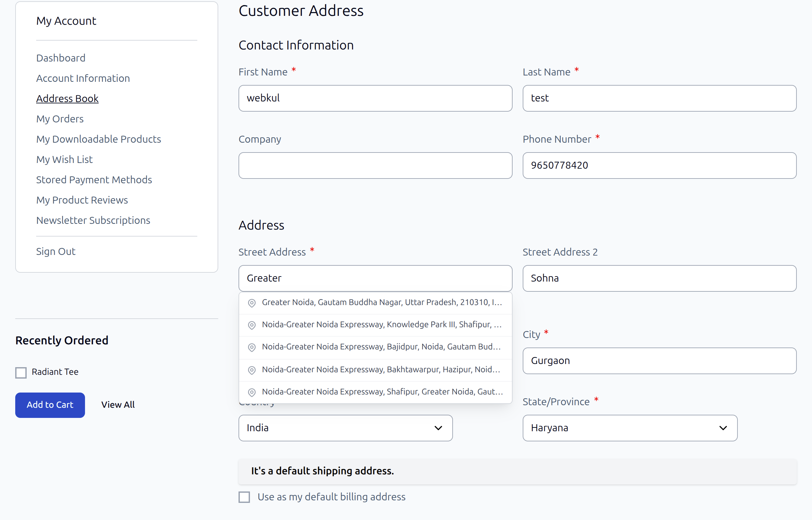Select Knowledge Park III, Shafipur suggestion
The image size is (812, 520).
click(375, 325)
